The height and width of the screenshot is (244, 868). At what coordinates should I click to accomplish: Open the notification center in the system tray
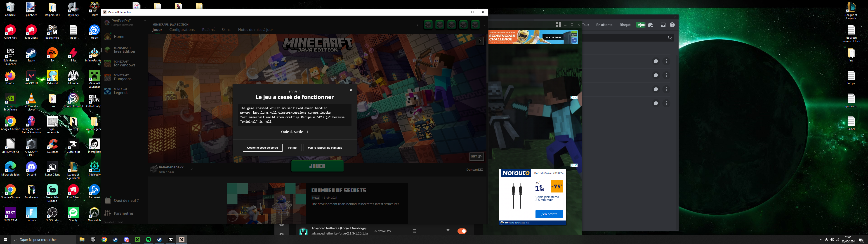point(861,240)
